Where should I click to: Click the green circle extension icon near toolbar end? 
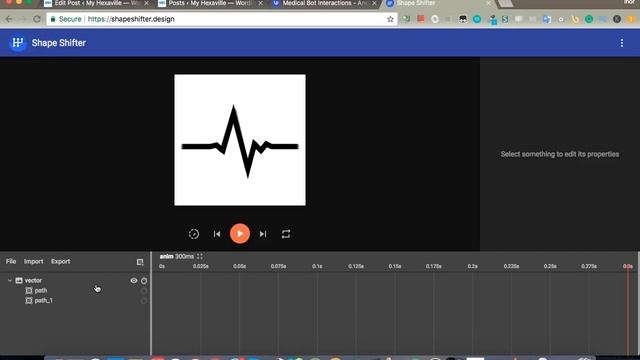coord(589,19)
